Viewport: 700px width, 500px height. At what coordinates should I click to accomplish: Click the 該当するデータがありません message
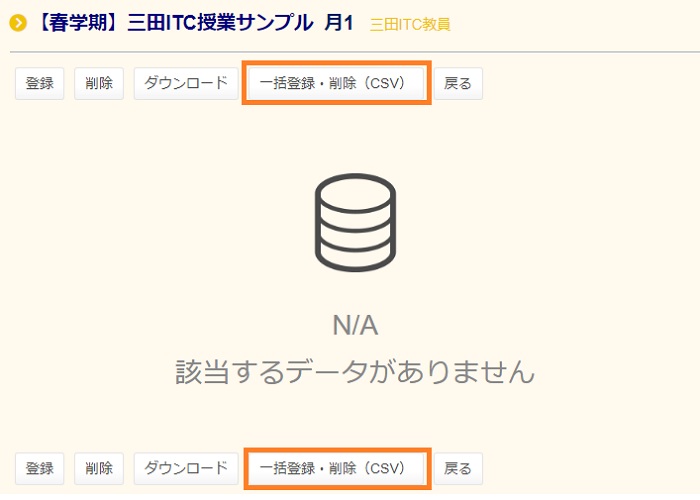click(356, 372)
